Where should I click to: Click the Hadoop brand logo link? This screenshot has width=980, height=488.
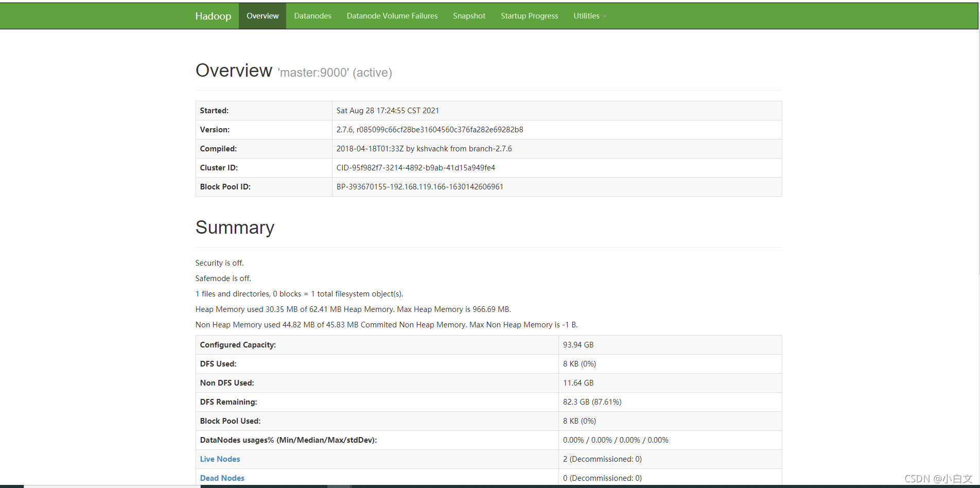213,16
